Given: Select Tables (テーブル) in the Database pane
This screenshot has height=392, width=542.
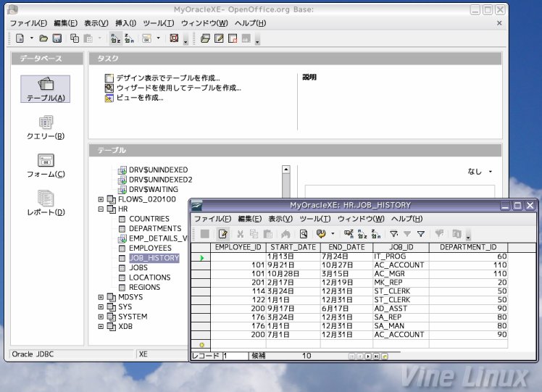Looking at the screenshot, I should coord(45,89).
